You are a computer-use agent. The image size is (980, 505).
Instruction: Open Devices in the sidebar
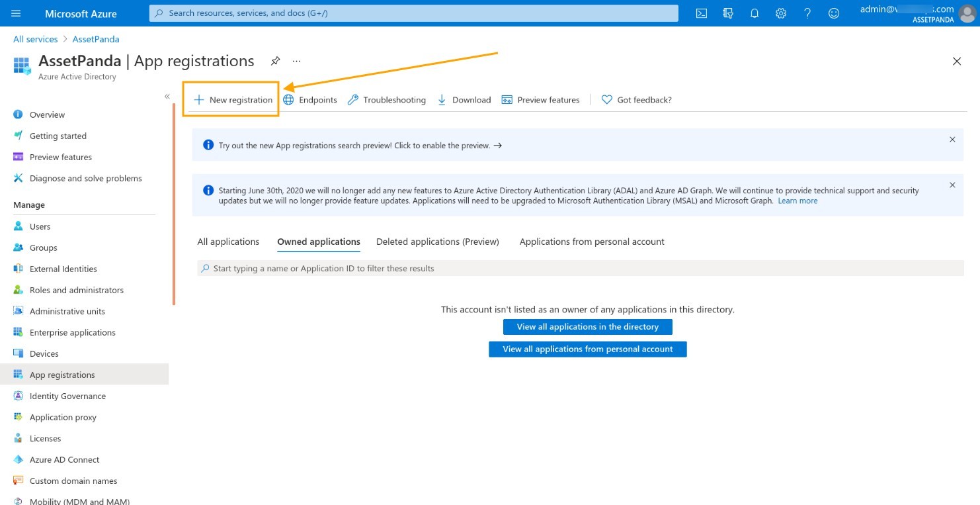click(44, 353)
